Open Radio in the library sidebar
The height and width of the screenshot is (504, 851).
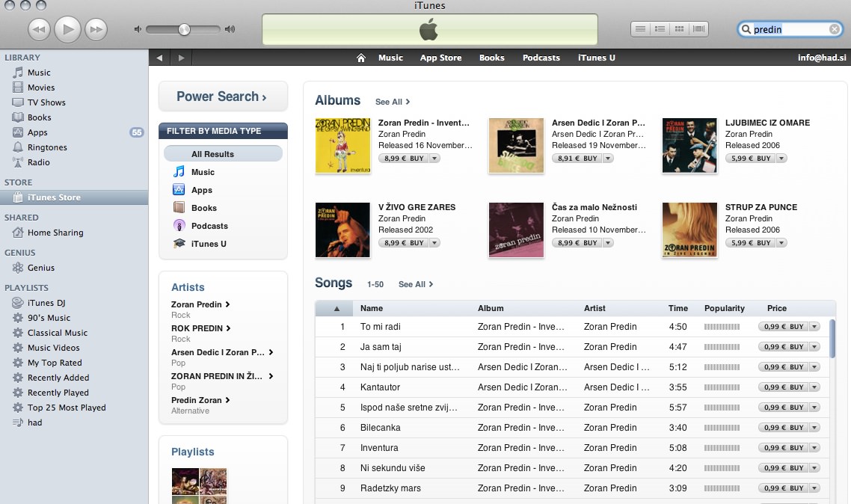coord(39,162)
